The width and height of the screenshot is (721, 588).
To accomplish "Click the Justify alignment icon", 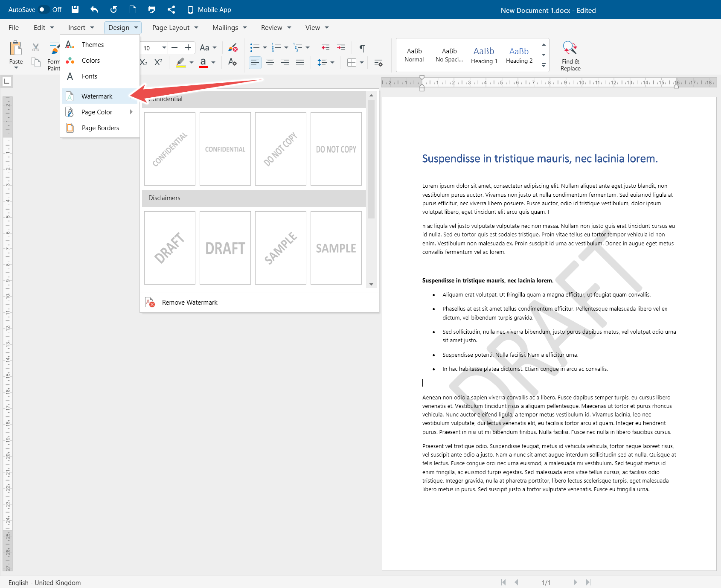I will pyautogui.click(x=300, y=63).
